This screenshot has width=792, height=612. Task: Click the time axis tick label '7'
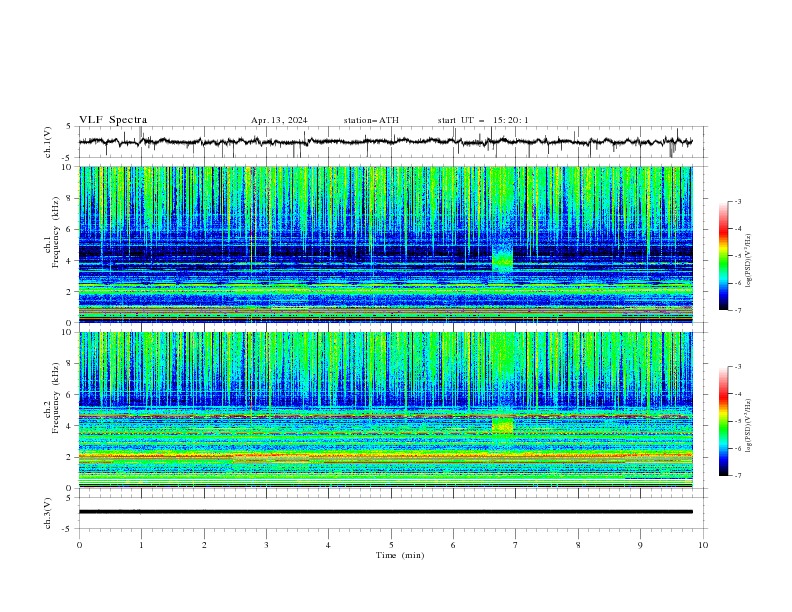point(516,545)
